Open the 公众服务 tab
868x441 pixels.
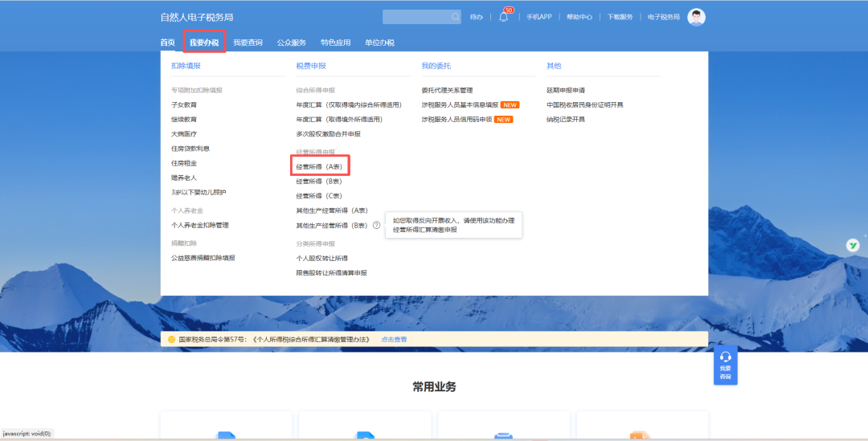[x=291, y=43]
